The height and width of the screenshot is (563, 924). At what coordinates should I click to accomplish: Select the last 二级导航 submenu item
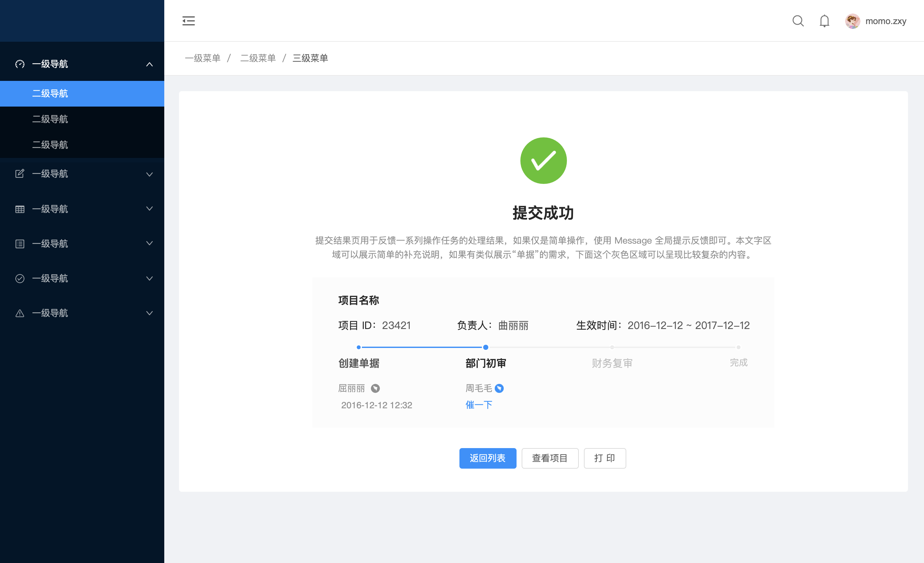[x=50, y=145]
